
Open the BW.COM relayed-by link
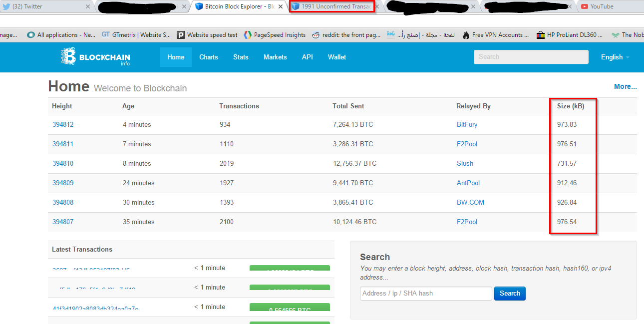point(470,202)
